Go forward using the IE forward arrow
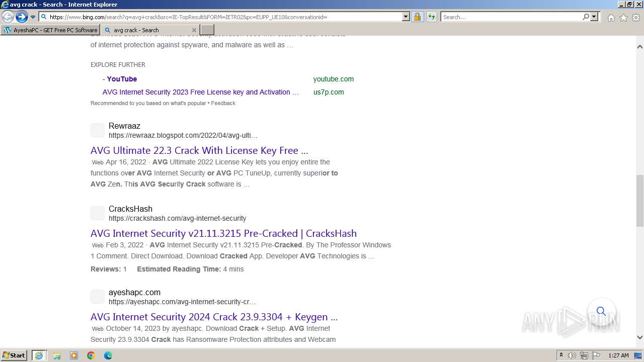Viewport: 644px width, 362px height. point(21,17)
